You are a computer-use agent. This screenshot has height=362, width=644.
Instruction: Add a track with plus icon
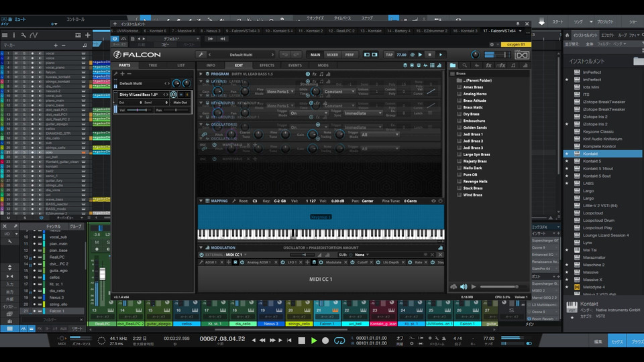pos(87,36)
